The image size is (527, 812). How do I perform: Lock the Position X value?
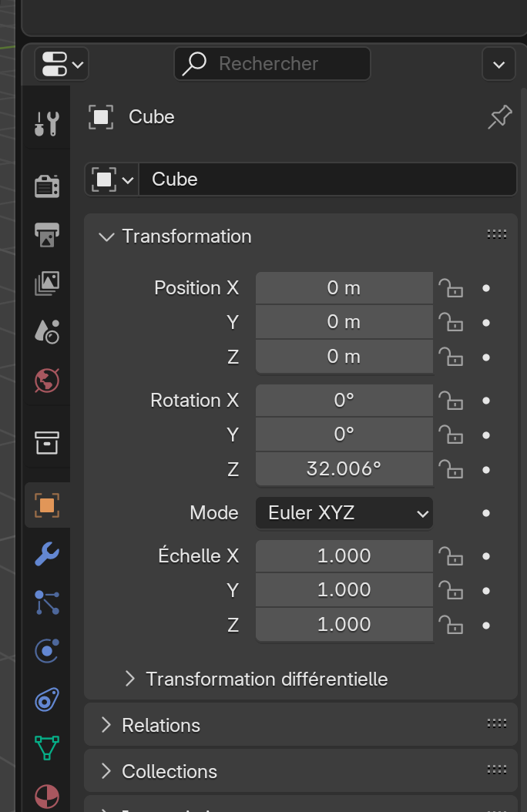[x=451, y=288]
